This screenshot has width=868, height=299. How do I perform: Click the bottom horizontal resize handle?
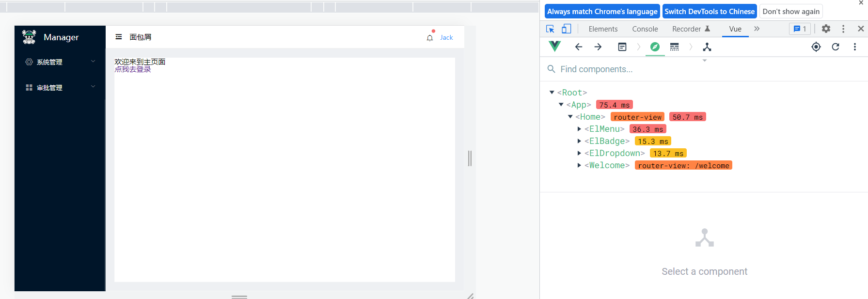click(x=239, y=297)
